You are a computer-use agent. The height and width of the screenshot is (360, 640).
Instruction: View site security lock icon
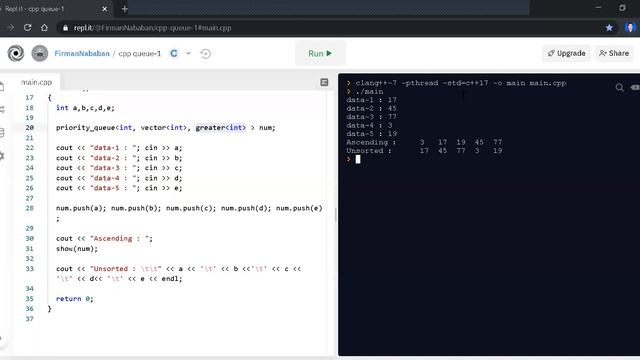65,28
